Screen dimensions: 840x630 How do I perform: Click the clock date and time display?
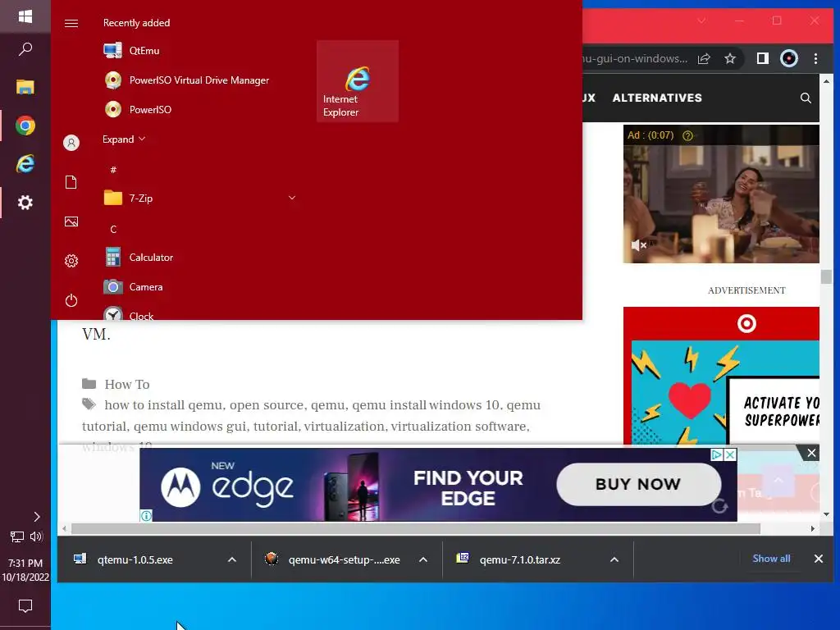pyautogui.click(x=25, y=570)
